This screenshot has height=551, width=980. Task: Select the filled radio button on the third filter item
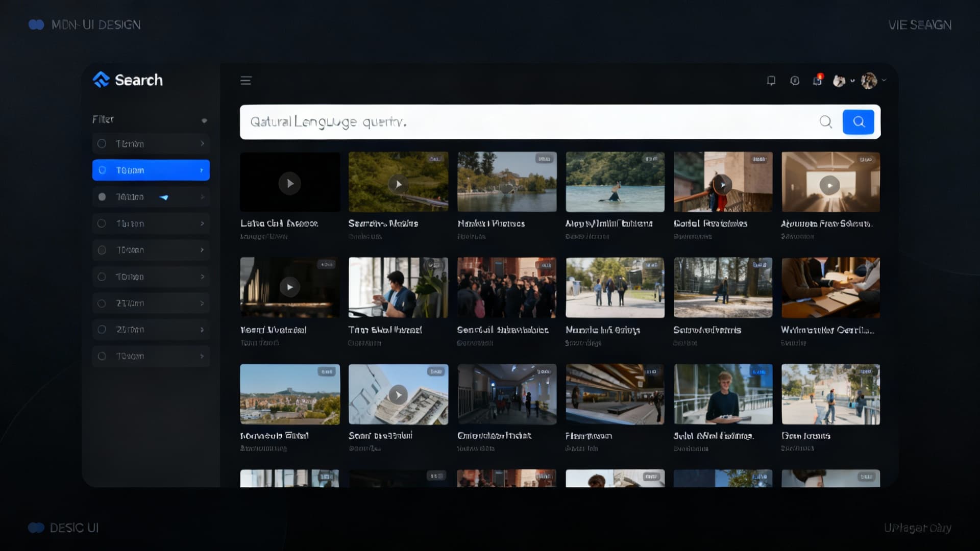[102, 196]
